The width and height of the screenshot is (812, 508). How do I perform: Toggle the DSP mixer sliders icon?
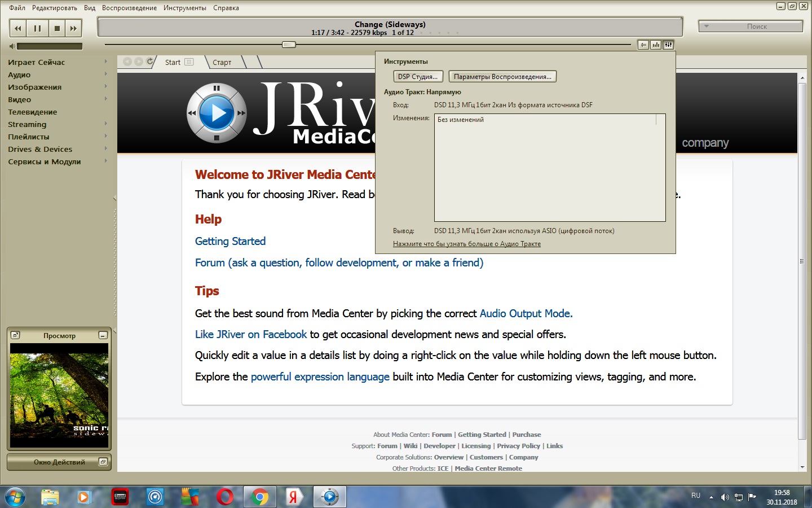668,45
